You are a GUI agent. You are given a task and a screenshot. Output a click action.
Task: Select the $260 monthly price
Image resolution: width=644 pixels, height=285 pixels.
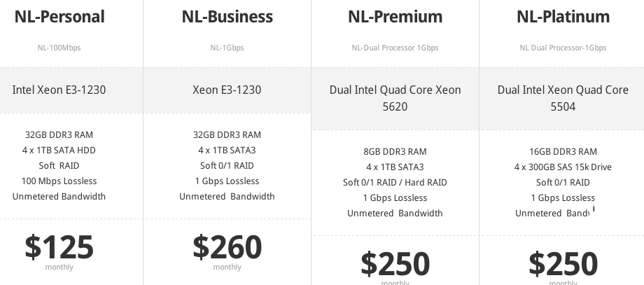tap(227, 246)
